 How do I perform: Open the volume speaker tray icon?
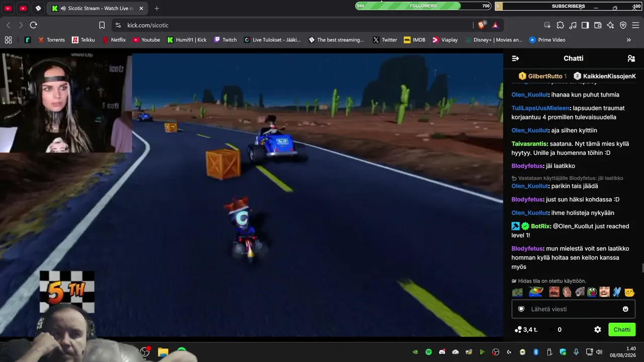tap(599, 352)
